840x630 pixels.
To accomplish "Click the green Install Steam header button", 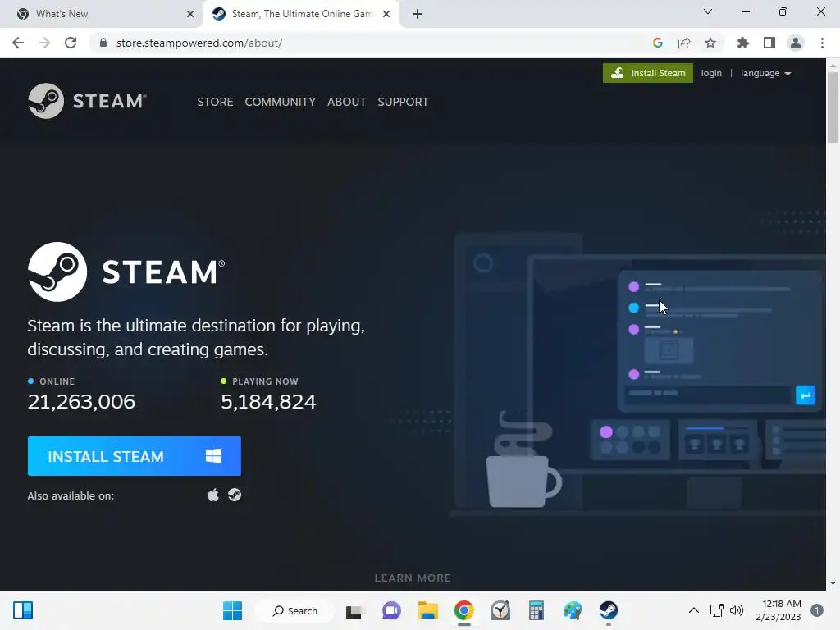I will [648, 73].
